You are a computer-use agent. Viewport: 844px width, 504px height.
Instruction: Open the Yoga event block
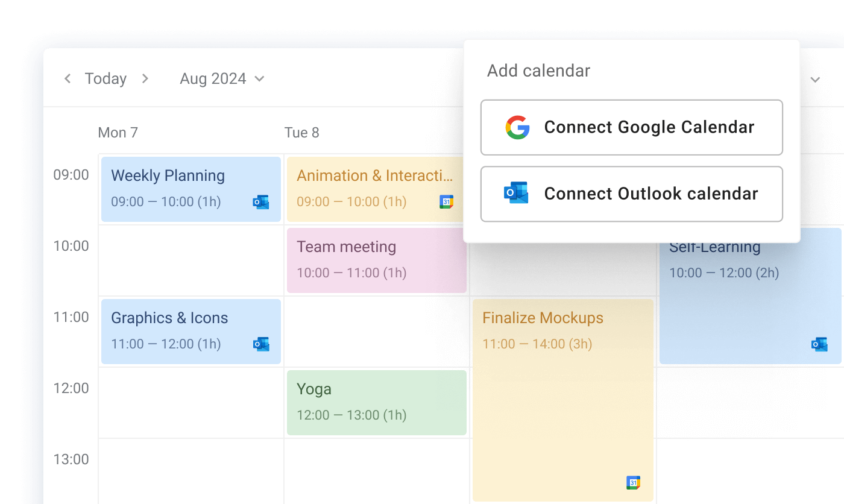click(376, 402)
